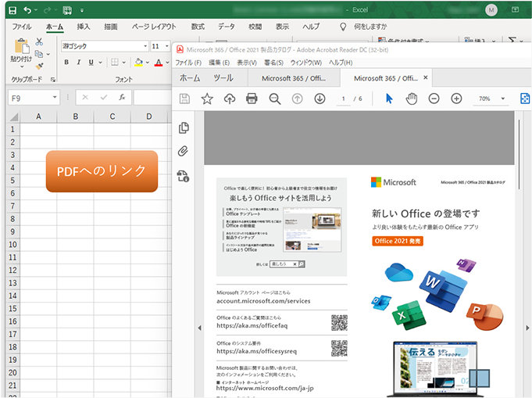Image resolution: width=532 pixels, height=398 pixels.
Task: Click the account.microsoft.com/services link in the PDF
Action: tap(263, 301)
